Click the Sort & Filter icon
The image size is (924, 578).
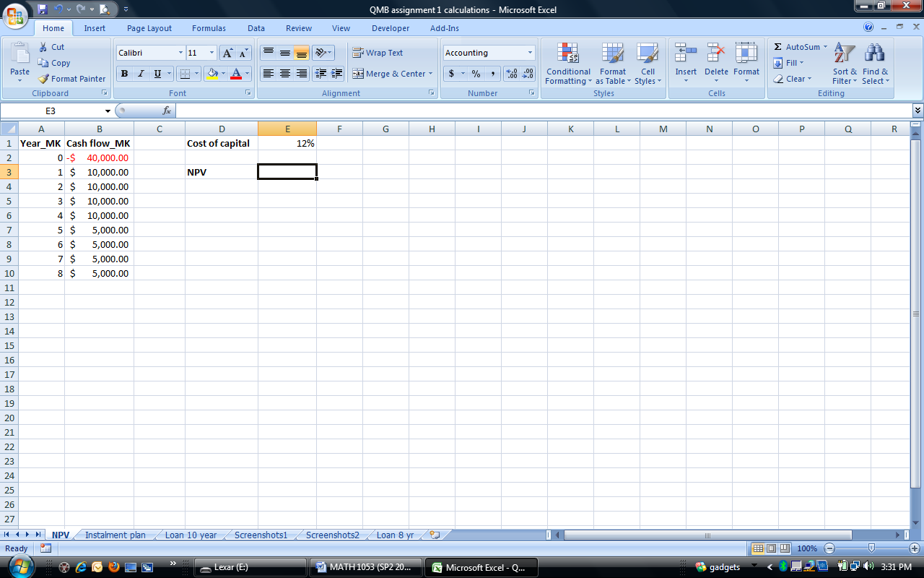pyautogui.click(x=844, y=53)
